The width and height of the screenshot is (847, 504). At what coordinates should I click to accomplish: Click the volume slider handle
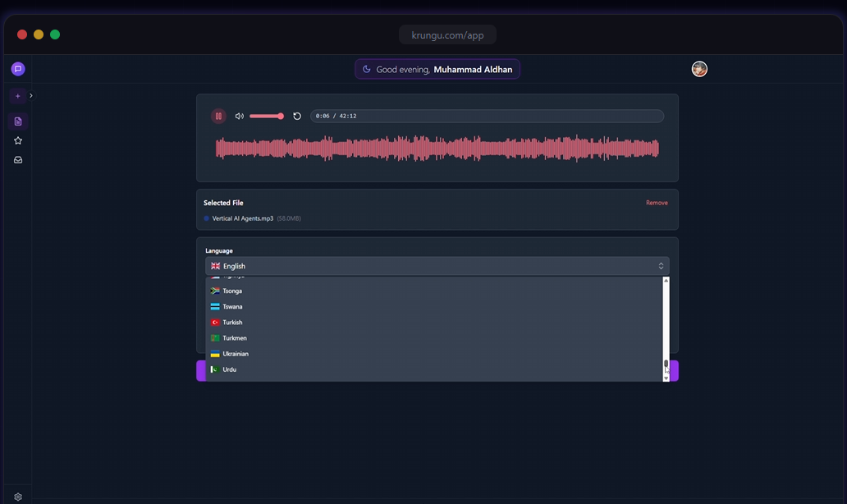click(x=282, y=117)
